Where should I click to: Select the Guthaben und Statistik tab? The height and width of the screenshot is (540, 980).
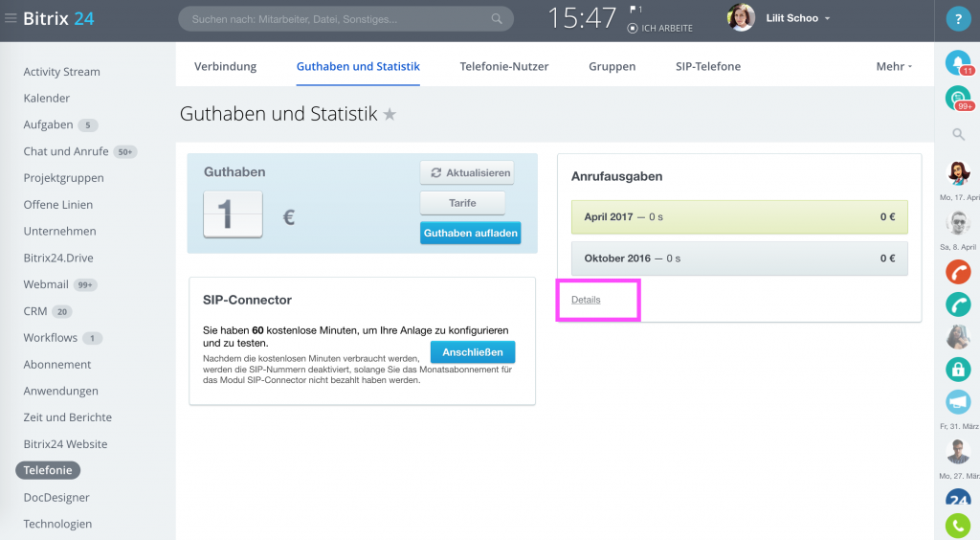coord(358,66)
